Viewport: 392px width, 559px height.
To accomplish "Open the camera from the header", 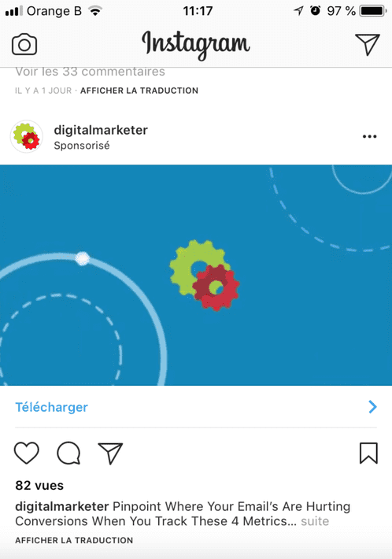I will [x=24, y=45].
